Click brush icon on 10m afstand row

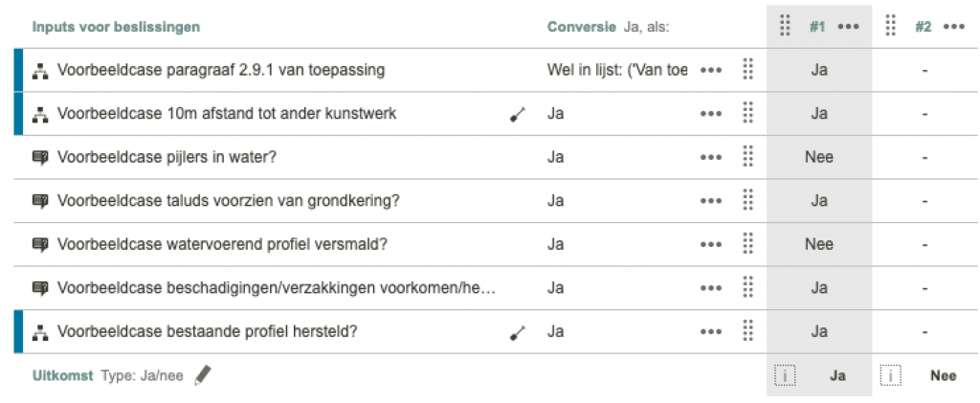518,114
